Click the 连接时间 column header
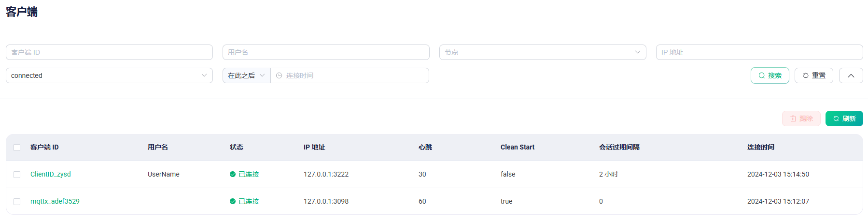This screenshot has height=223, width=868. coord(761,147)
